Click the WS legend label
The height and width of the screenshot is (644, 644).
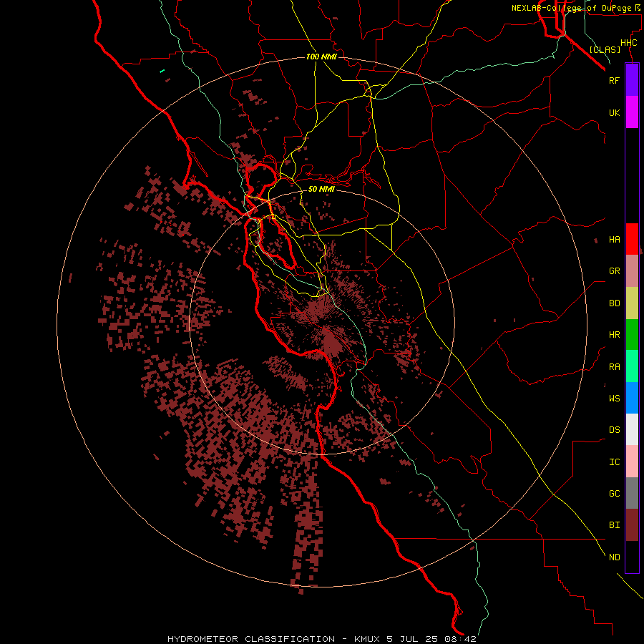[614, 398]
